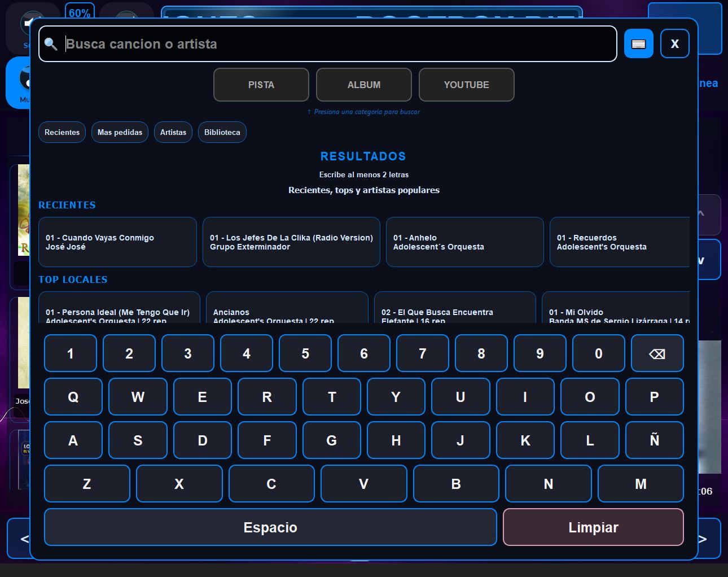The image size is (728, 577).
Task: Tap the X letter key on keyboard
Action: [179, 484]
